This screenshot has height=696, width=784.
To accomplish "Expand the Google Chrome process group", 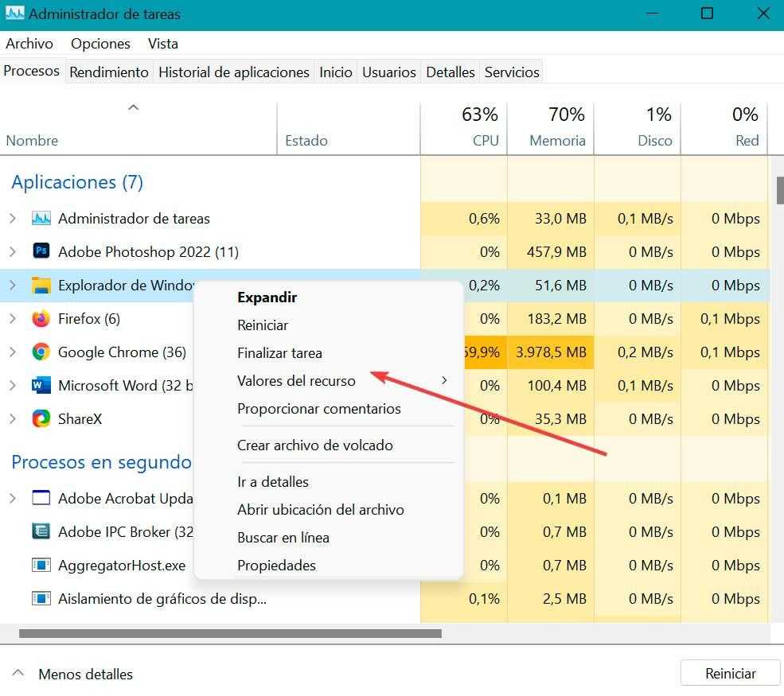I will 12,352.
